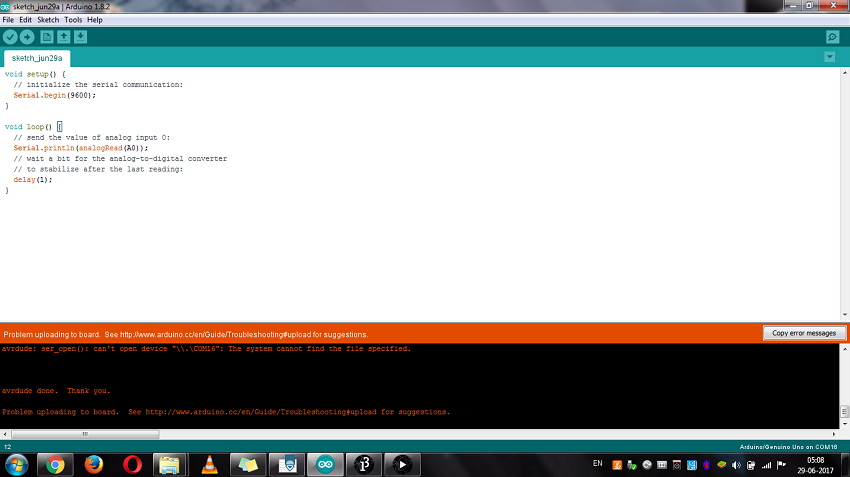Click the orange Java tray icon
This screenshot has height=477, width=850.
pyautogui.click(x=617, y=465)
